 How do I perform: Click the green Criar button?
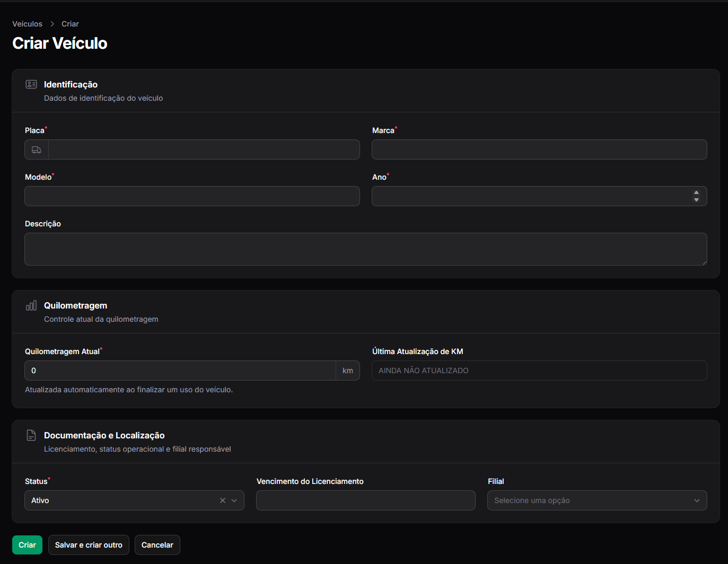pos(27,545)
